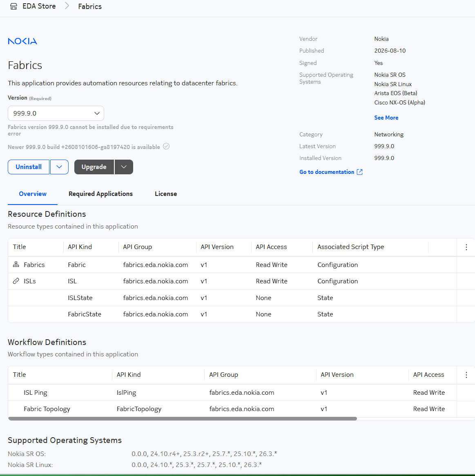Click the Nokia SR Linux versions list
The height and width of the screenshot is (476, 475).
pos(197,465)
